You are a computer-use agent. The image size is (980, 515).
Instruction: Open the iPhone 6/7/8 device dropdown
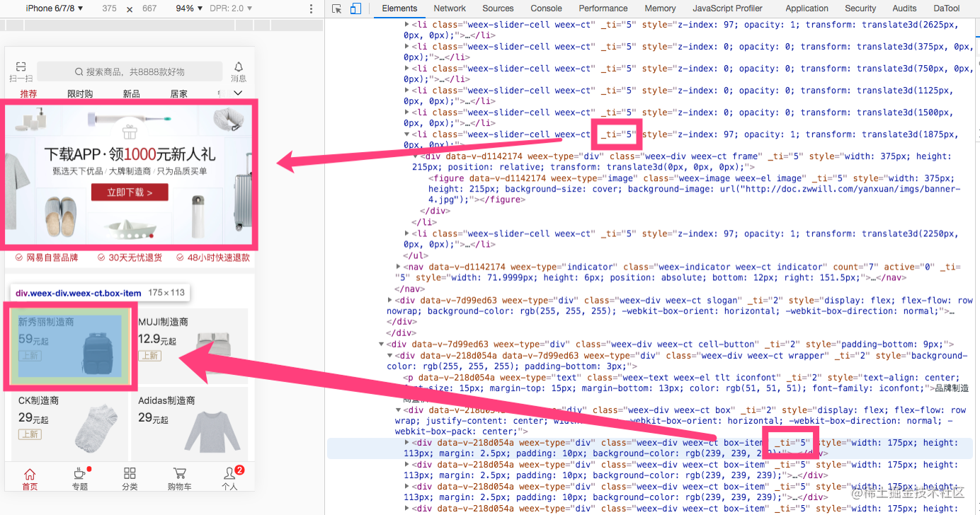point(55,8)
